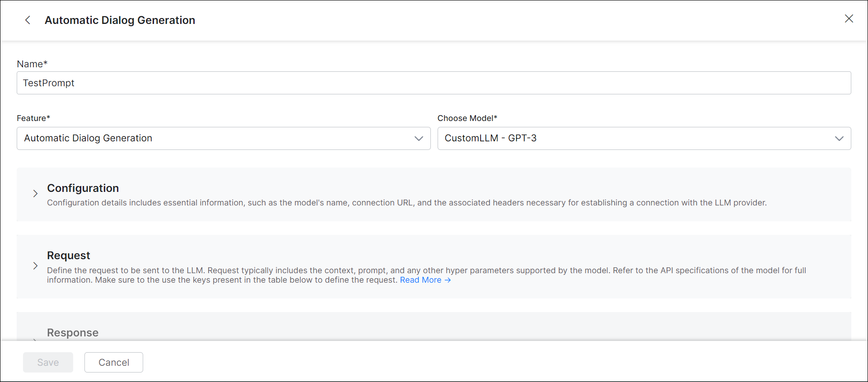This screenshot has height=382, width=868.
Task: Expand the Configuration section chevron
Action: 35,194
